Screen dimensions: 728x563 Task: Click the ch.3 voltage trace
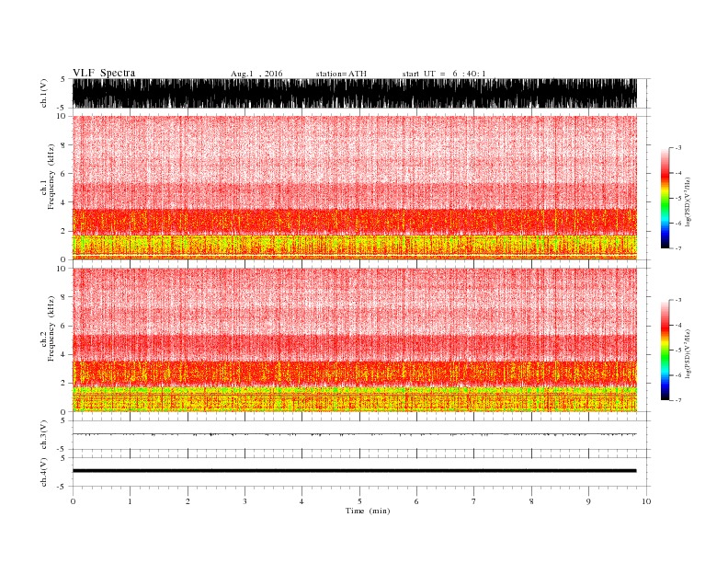(355, 434)
